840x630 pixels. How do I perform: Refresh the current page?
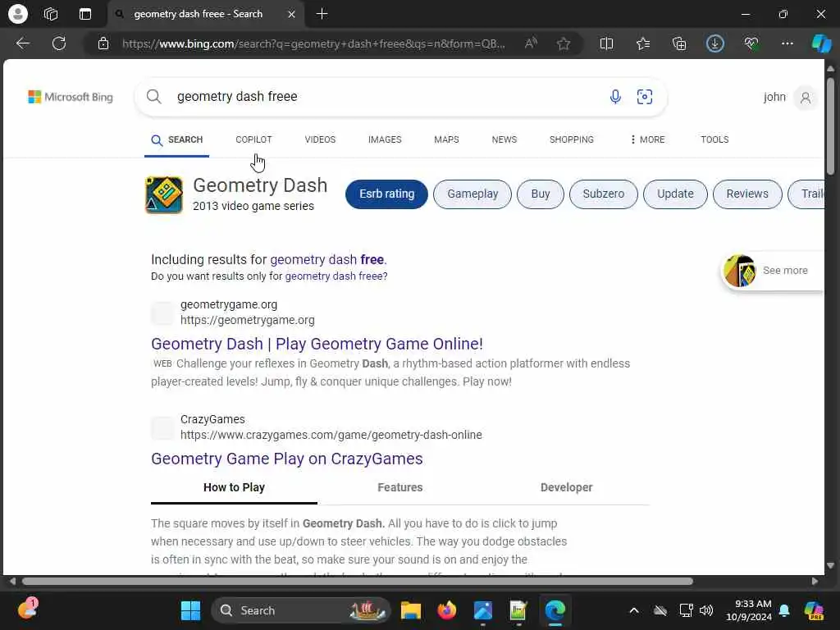point(59,43)
